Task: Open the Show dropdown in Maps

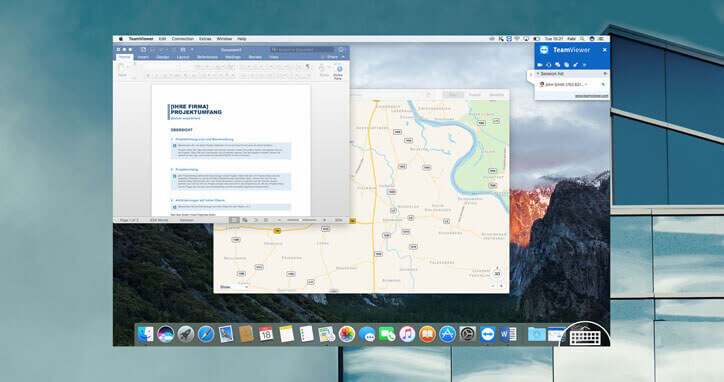Action: tap(234, 287)
